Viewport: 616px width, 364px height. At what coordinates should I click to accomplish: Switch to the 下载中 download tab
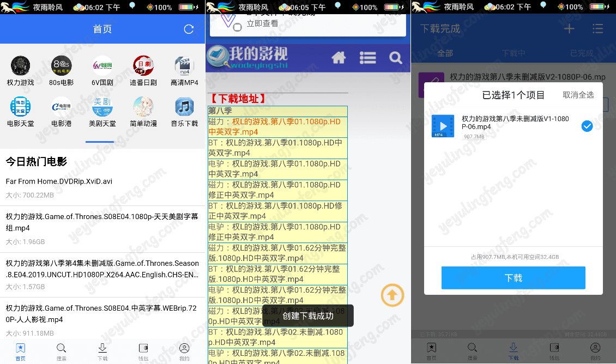pyautogui.click(x=514, y=53)
